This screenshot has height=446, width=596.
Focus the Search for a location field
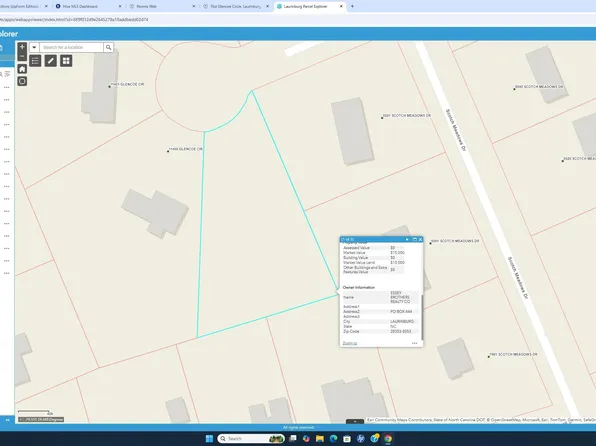(71, 47)
